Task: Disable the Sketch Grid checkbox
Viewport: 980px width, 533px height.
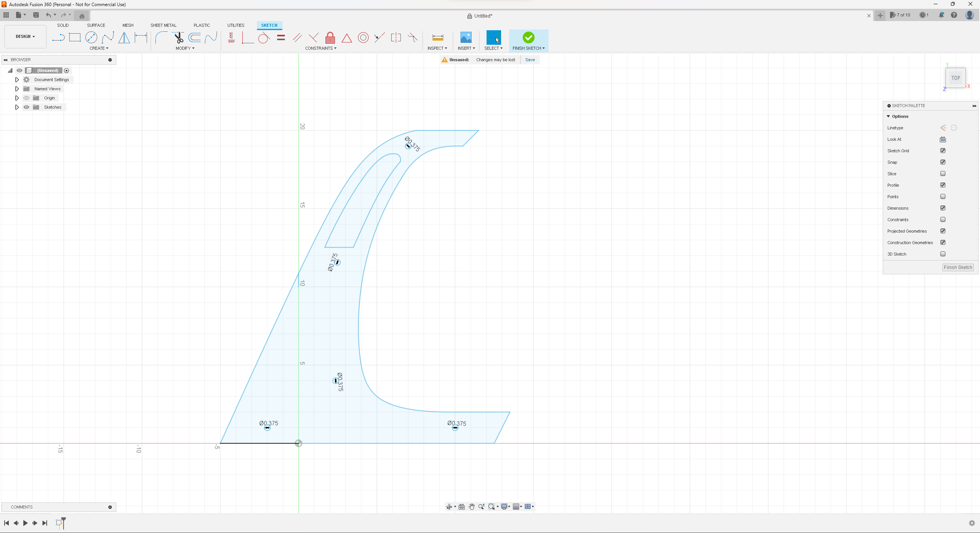Action: click(943, 151)
